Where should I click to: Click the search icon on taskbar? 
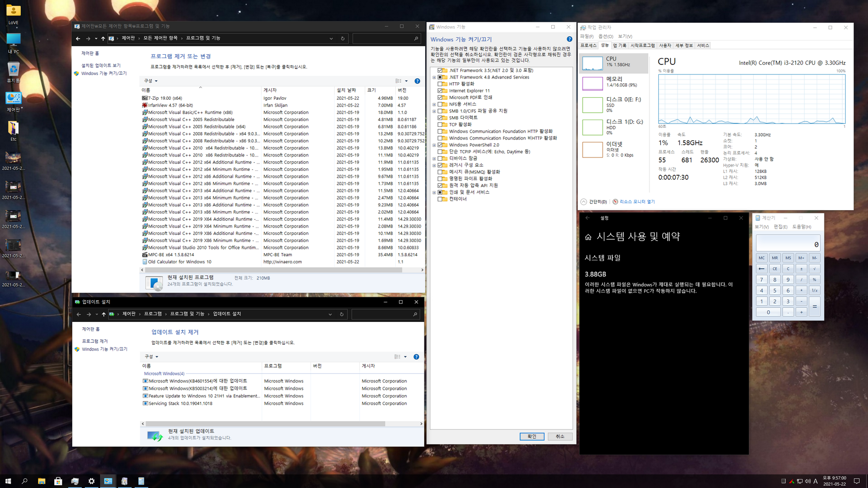click(x=25, y=481)
